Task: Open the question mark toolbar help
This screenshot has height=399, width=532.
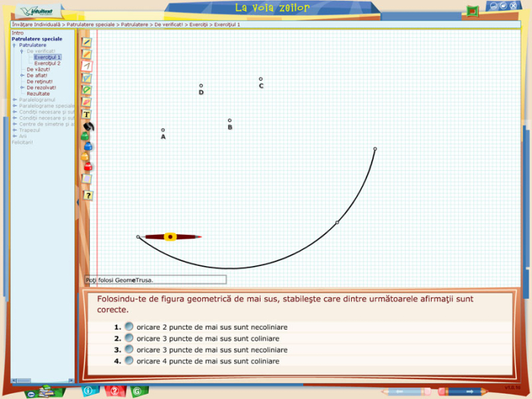Action: [x=88, y=195]
